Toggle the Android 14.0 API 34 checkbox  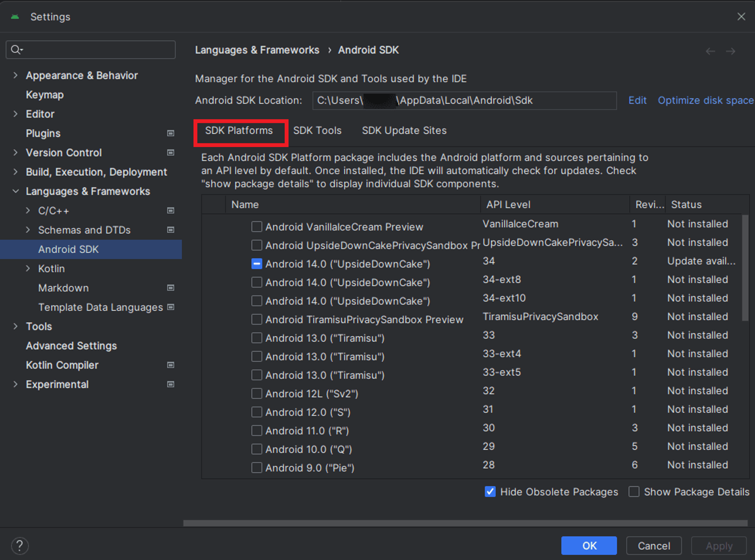[257, 264]
